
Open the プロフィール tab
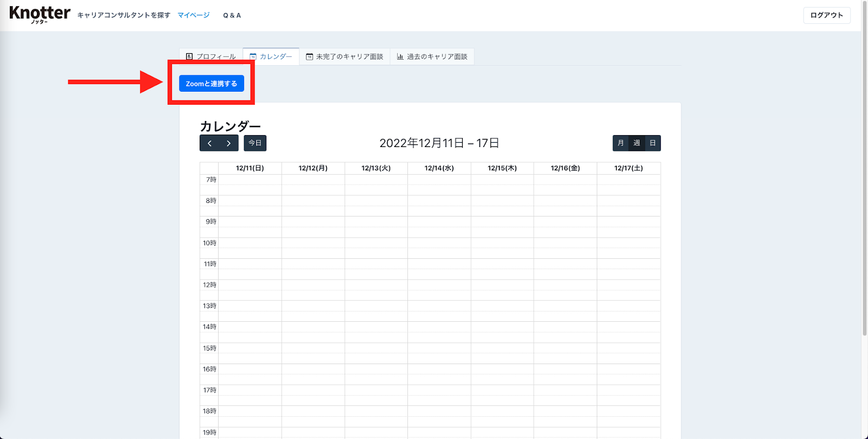[216, 56]
